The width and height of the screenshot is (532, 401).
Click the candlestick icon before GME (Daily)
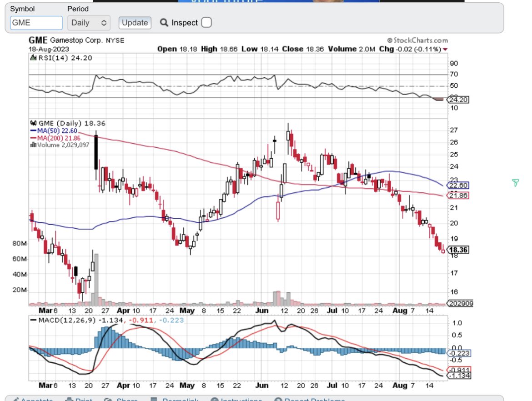pyautogui.click(x=33, y=123)
